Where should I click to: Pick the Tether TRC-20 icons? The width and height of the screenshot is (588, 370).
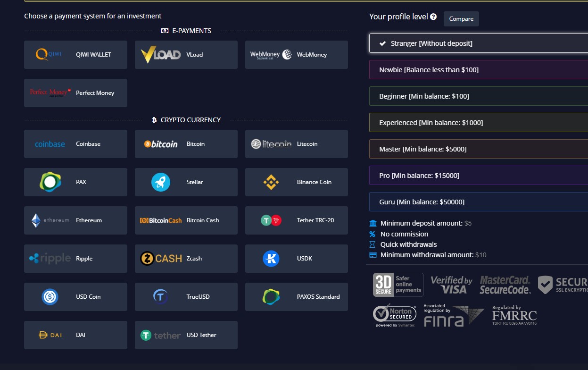coord(271,220)
